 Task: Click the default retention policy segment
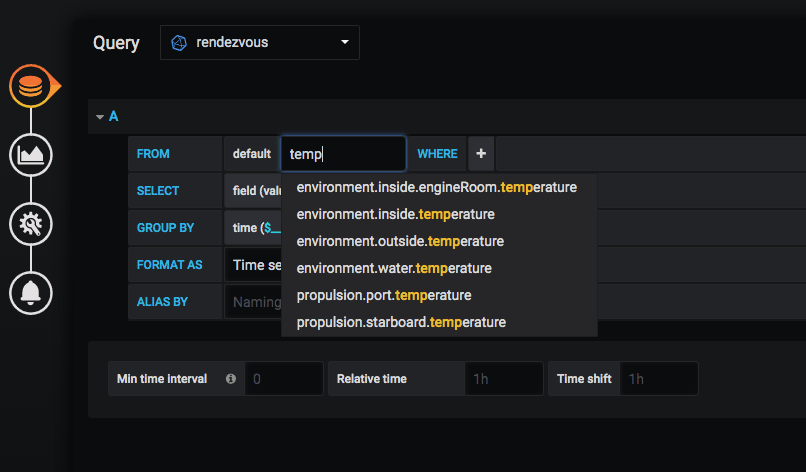coord(252,154)
